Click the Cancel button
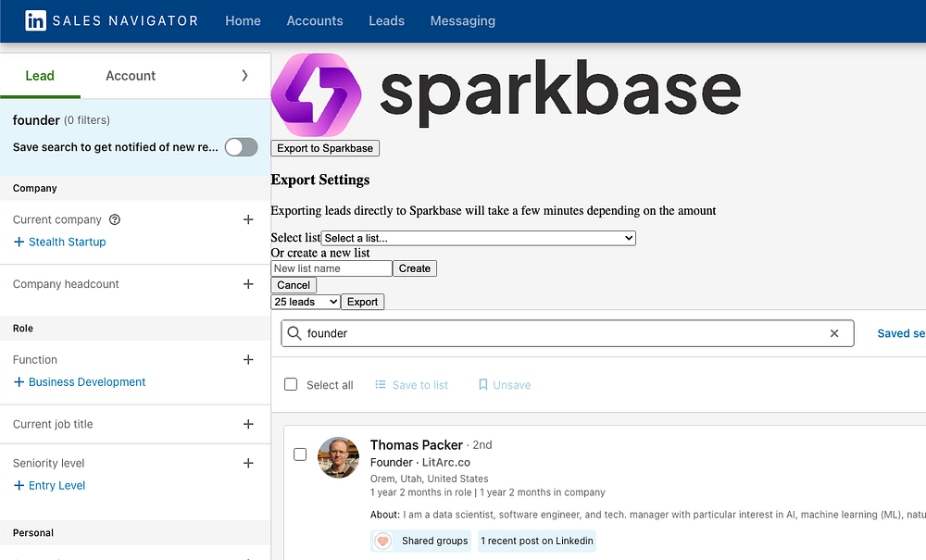 pos(294,285)
